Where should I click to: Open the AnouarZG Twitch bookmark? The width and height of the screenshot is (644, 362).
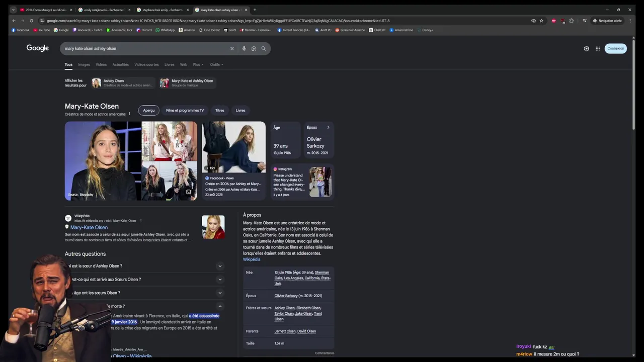[x=88, y=30]
